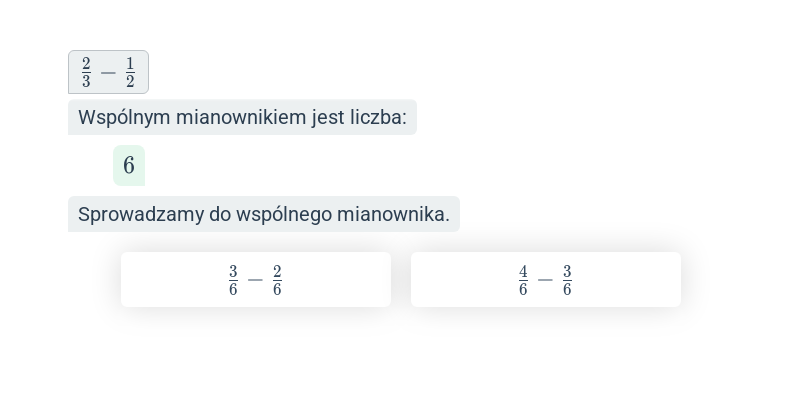The width and height of the screenshot is (800, 400).
Task: Click the 2/3 − 1/2 problem box
Action: click(108, 72)
